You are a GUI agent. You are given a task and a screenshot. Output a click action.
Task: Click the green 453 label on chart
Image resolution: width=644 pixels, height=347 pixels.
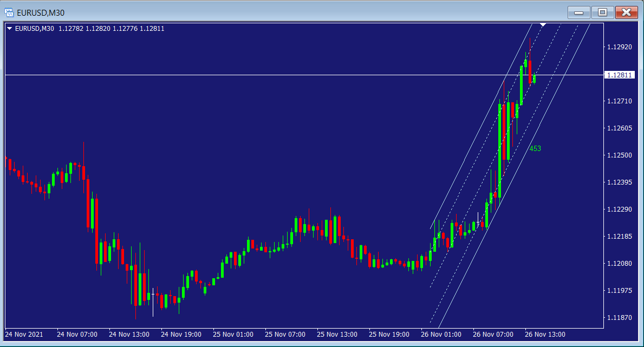pyautogui.click(x=535, y=148)
